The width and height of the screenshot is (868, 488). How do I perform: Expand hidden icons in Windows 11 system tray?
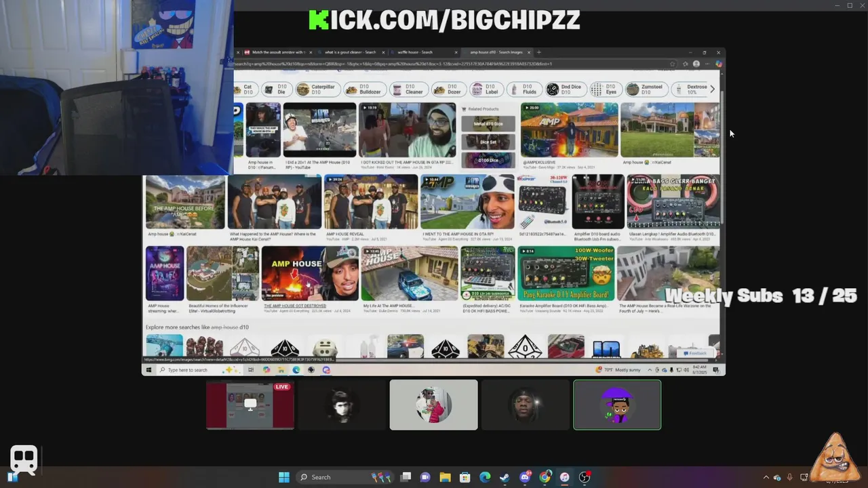(x=766, y=477)
